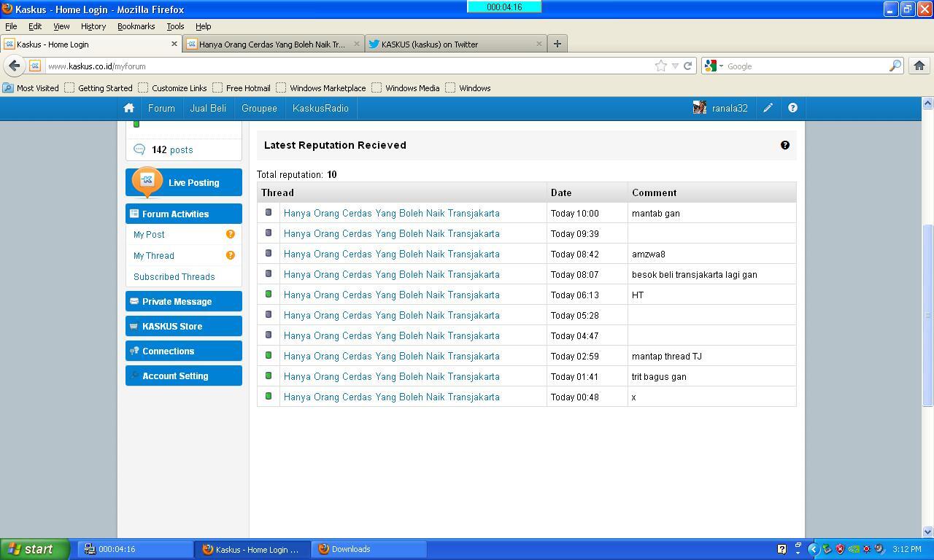Screen dimensions: 934x560
Task: Switch to KASKUS on Twitter tab
Action: 456,44
